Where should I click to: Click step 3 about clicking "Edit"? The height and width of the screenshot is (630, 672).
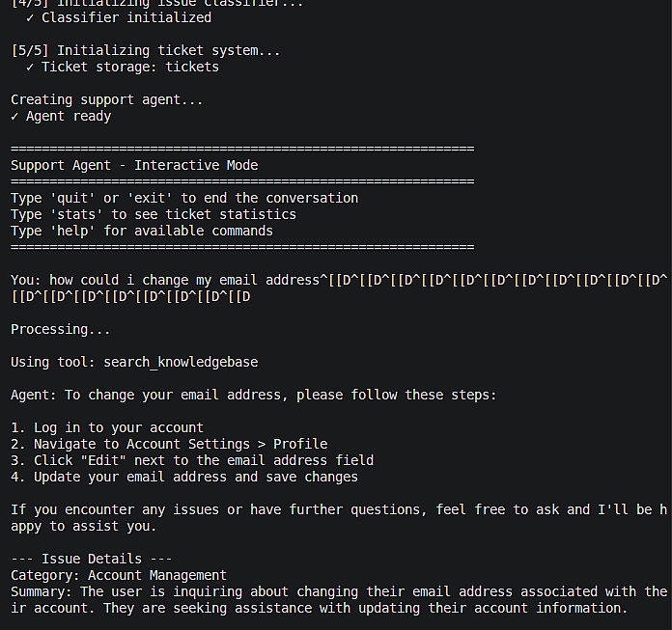(x=192, y=460)
